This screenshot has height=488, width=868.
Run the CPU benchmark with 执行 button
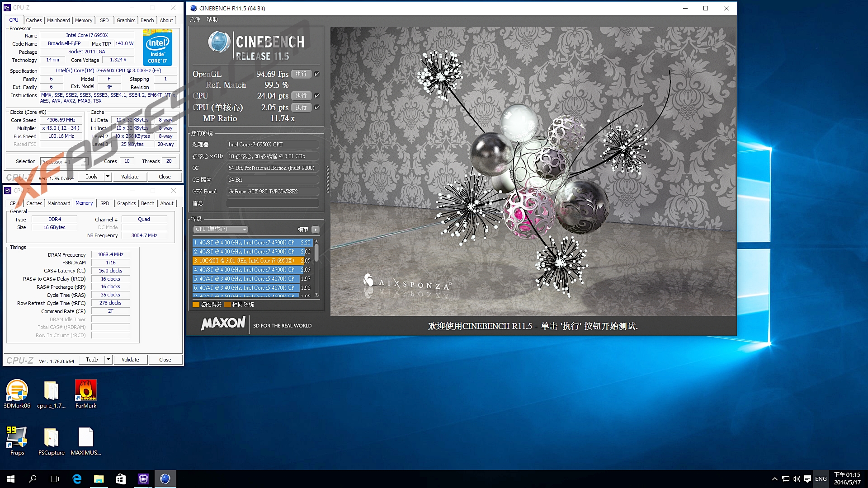(301, 96)
